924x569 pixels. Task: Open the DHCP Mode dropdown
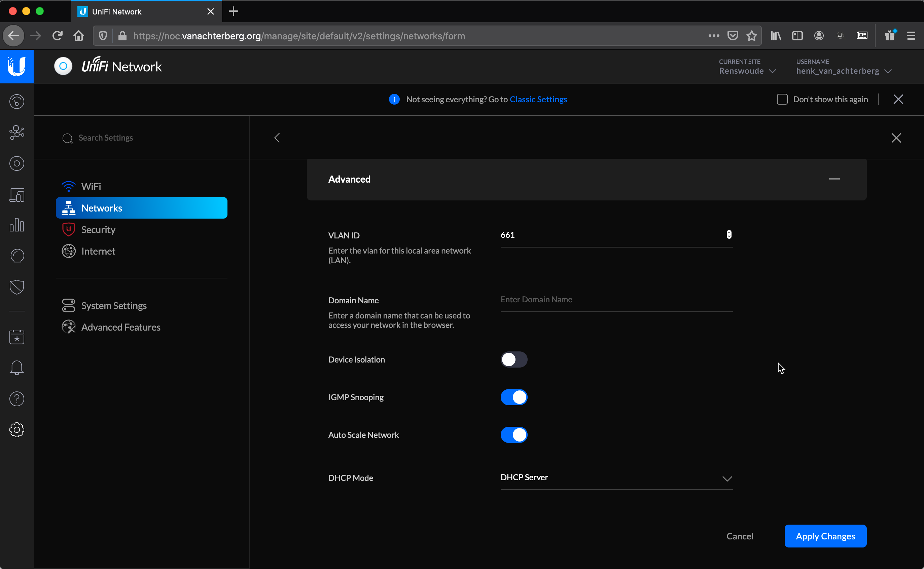tap(727, 478)
